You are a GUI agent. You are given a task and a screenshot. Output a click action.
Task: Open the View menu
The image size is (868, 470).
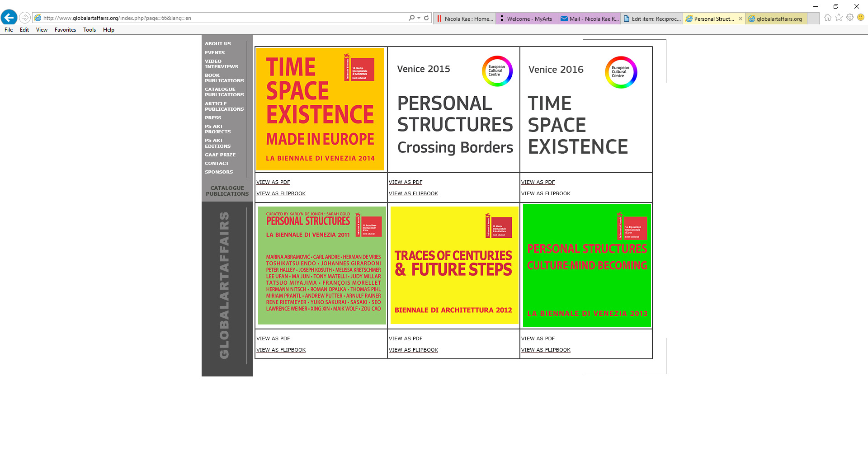42,30
